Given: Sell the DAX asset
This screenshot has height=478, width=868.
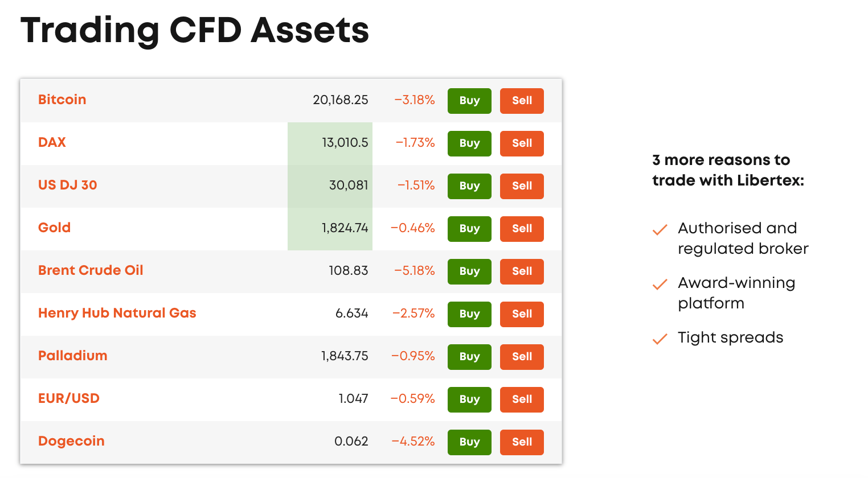Looking at the screenshot, I should (x=522, y=143).
